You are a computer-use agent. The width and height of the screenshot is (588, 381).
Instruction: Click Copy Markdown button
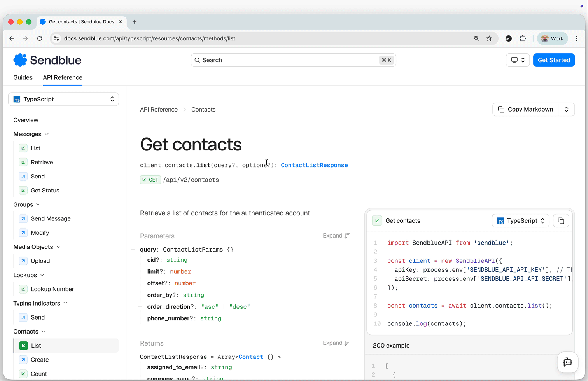[526, 110]
